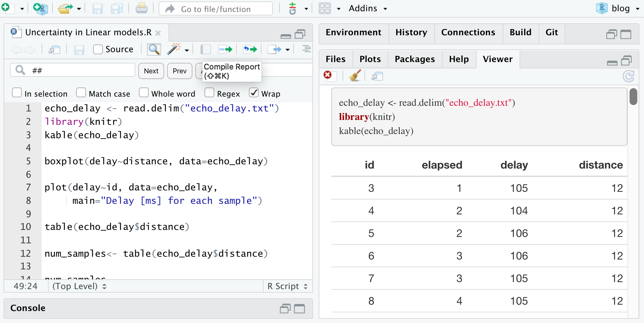Click the Viewer clear all broom icon
The height and width of the screenshot is (323, 644).
(x=355, y=75)
